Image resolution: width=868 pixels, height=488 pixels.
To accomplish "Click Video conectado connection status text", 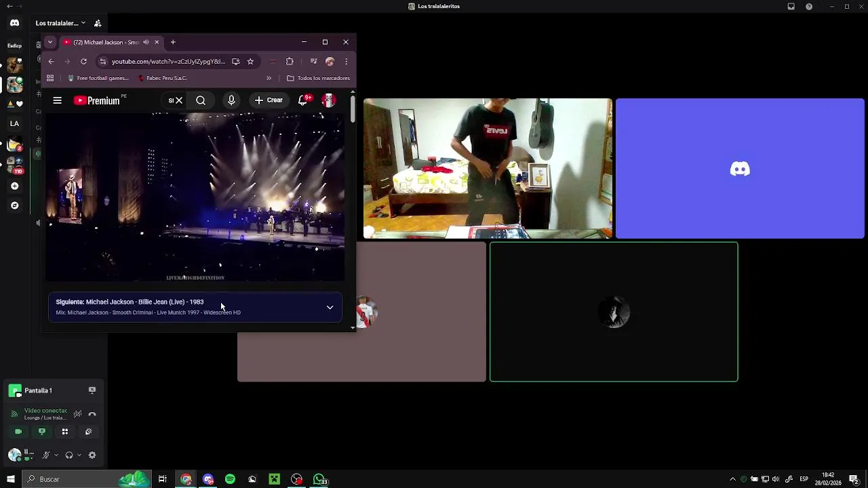I will (x=45, y=411).
